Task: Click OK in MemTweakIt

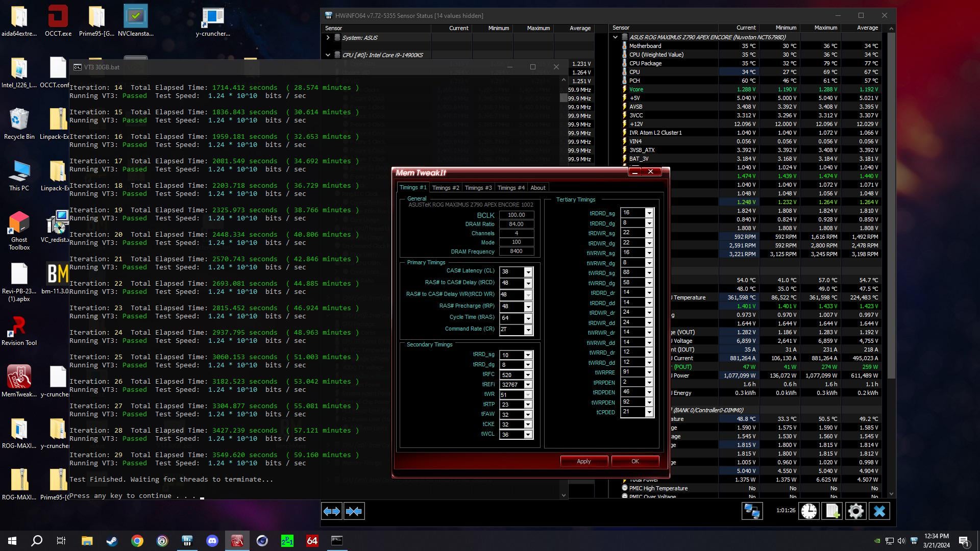Action: [635, 461]
